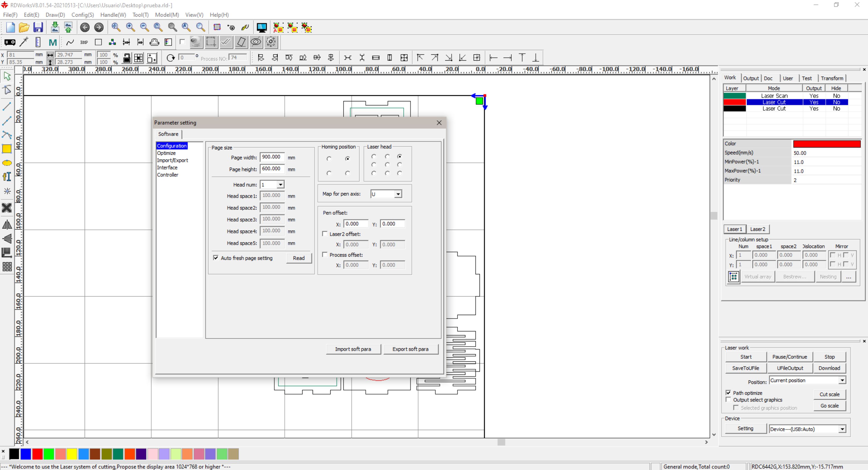Pick the yellow swatch in color palette
The image size is (868, 470).
(72, 454)
